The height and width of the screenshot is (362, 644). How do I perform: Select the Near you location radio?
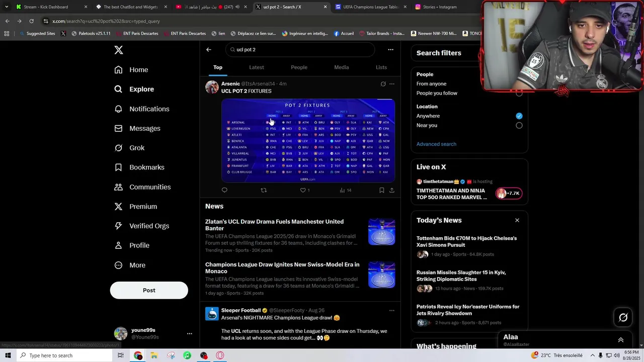(x=519, y=125)
